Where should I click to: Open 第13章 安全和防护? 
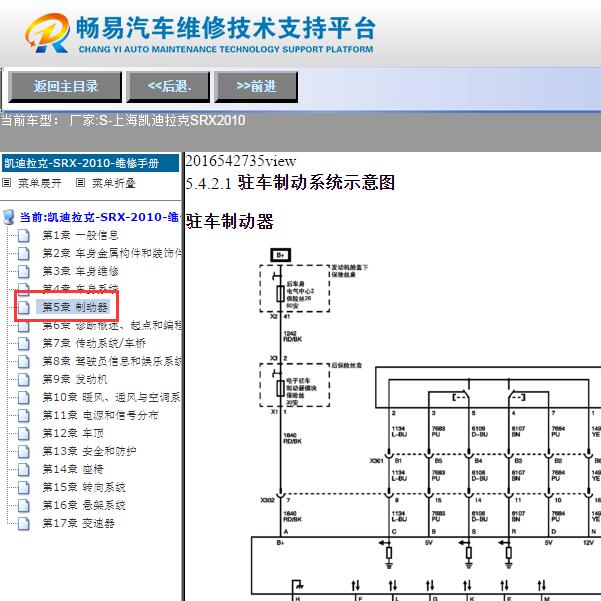pyautogui.click(x=89, y=451)
